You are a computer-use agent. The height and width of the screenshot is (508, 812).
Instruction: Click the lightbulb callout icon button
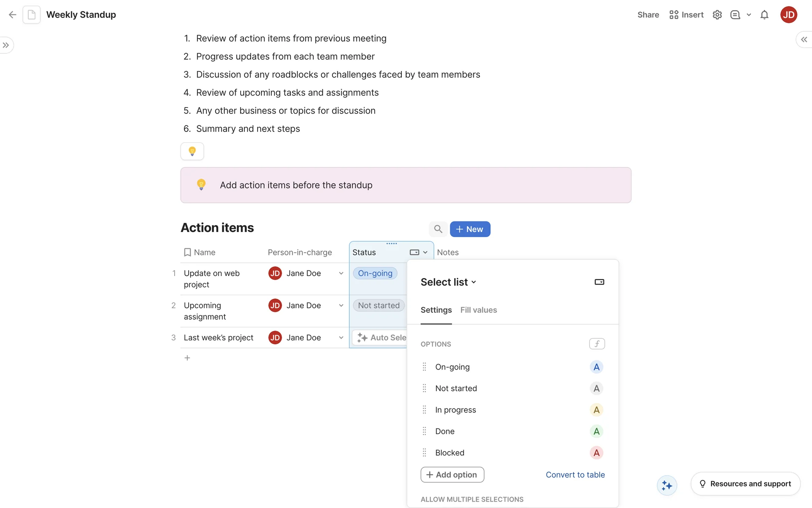192,151
